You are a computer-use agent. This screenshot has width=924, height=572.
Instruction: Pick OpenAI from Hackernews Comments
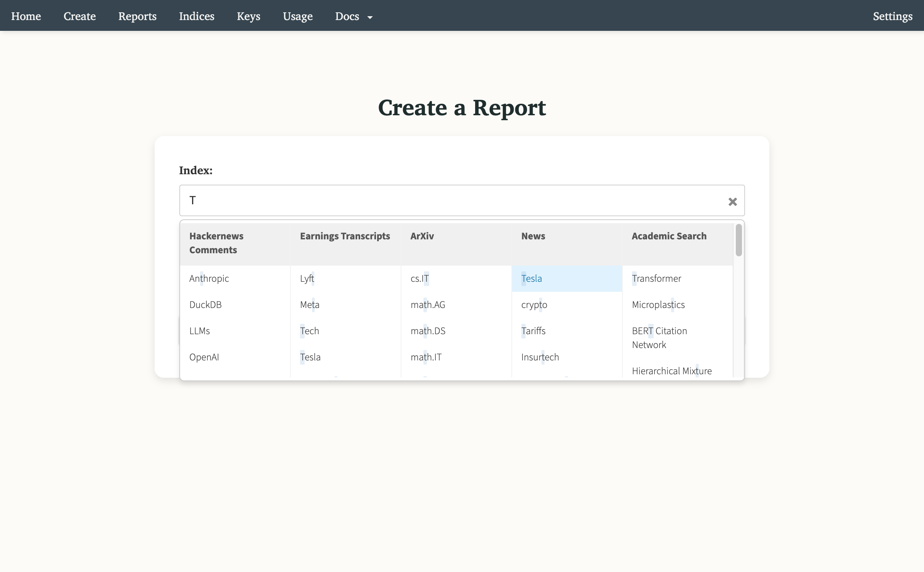(204, 357)
